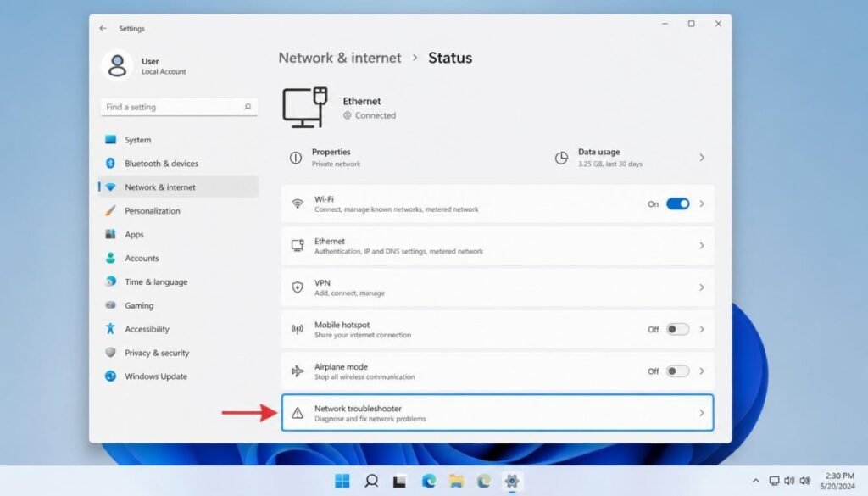Click the Network & internet wifi sidebar icon
Image resolution: width=868 pixels, height=496 pixels.
pyautogui.click(x=111, y=187)
